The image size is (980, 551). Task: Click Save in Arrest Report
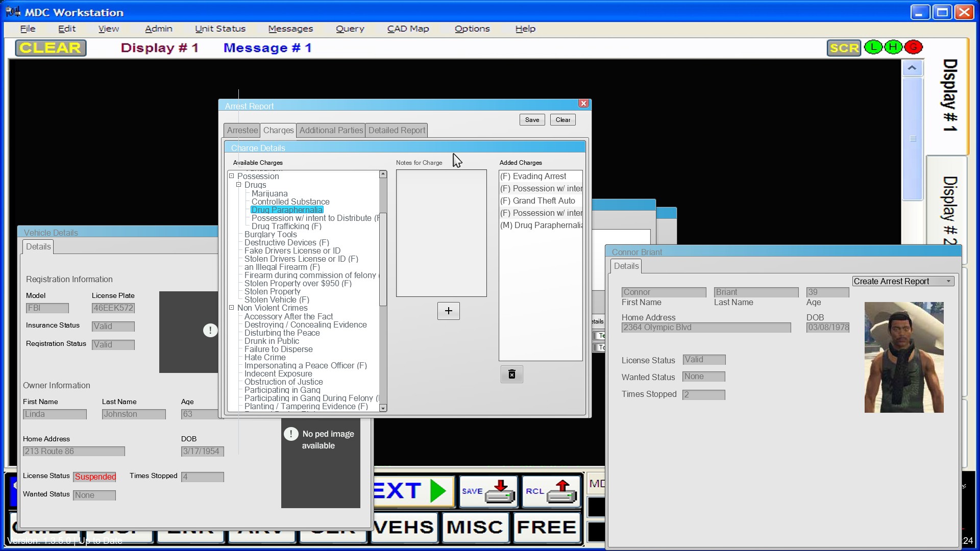coord(532,119)
